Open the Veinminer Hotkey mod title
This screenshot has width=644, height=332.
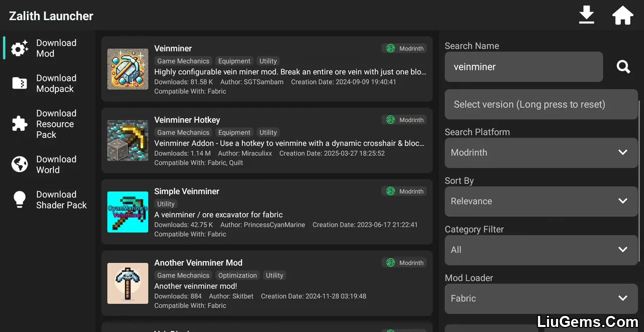(187, 120)
